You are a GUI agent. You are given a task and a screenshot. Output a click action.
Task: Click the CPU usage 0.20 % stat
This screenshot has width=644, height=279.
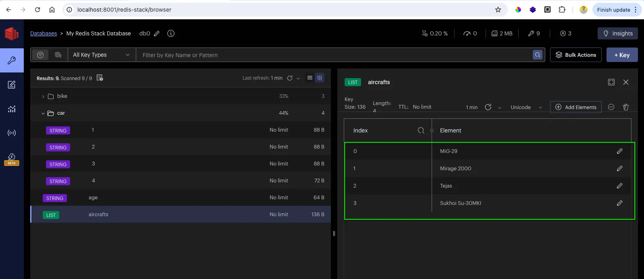tap(435, 33)
